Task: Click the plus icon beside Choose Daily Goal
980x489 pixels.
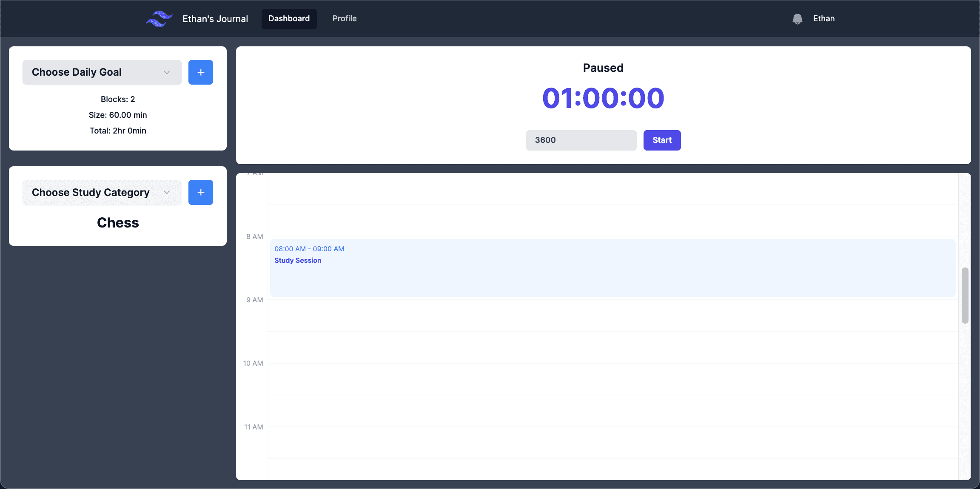Action: pos(200,72)
